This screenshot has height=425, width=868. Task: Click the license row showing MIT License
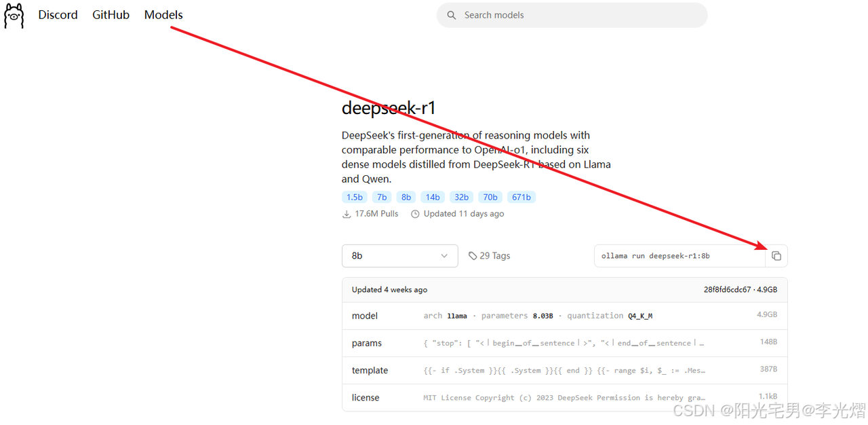[x=564, y=397]
